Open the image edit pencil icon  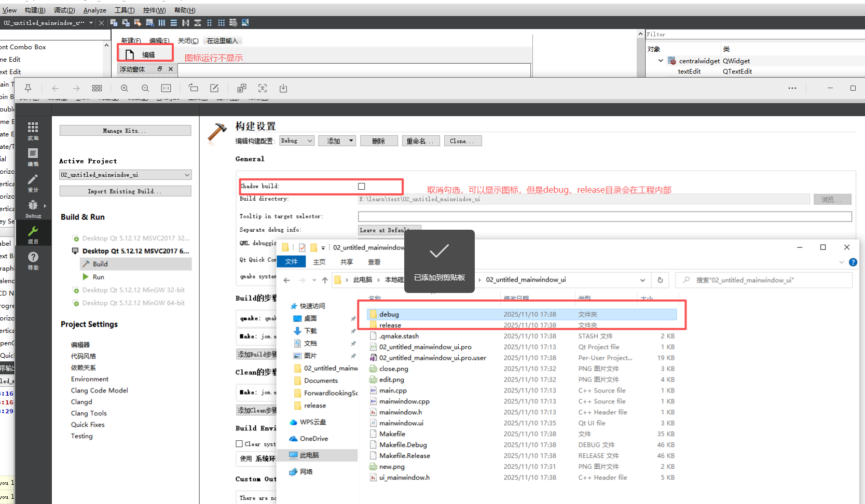point(214,88)
